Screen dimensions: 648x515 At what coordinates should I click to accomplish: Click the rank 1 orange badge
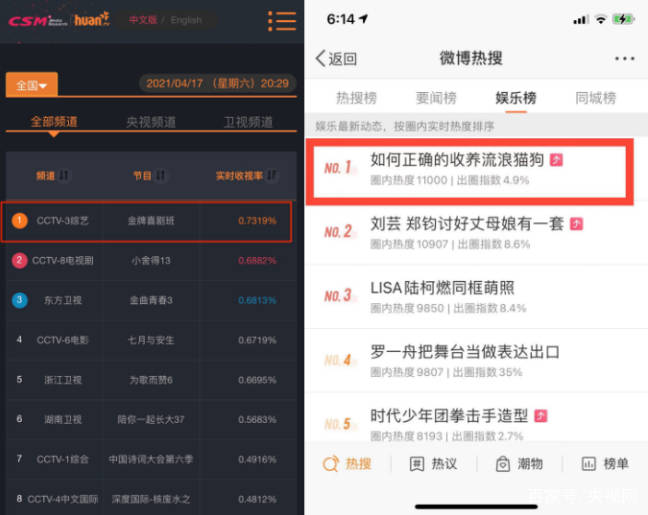pos(19,221)
